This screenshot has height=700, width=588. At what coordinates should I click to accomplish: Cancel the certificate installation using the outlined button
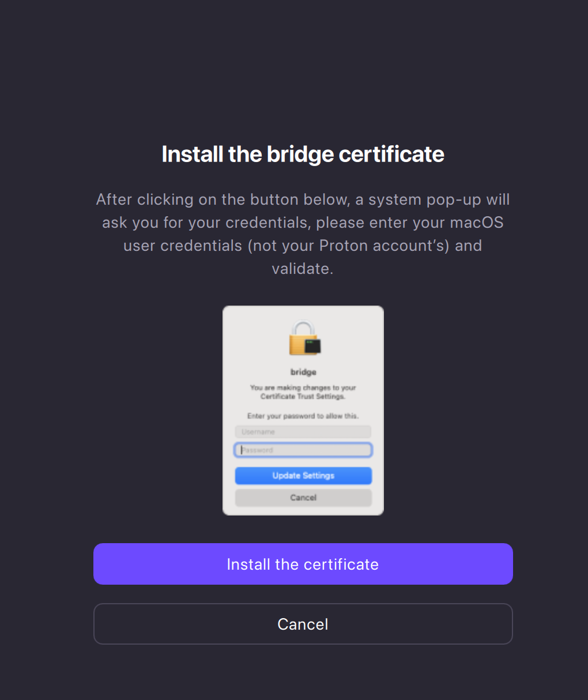click(x=303, y=624)
